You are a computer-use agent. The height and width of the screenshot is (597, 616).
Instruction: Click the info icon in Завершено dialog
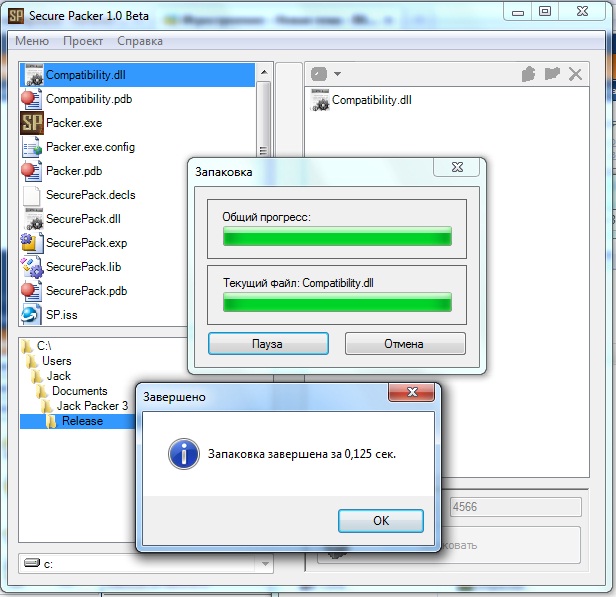[183, 455]
